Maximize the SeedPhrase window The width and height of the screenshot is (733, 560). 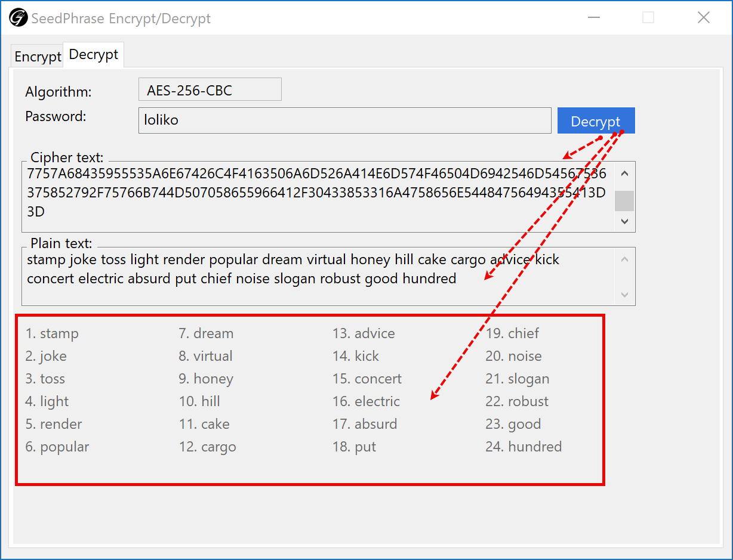(648, 18)
